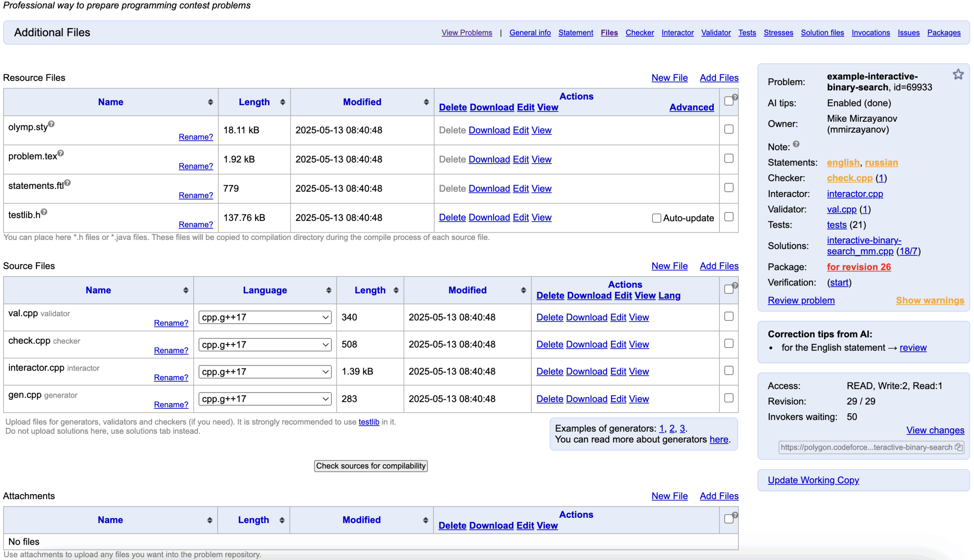The height and width of the screenshot is (560, 974).
Task: Sort resource files by Name
Action: tap(210, 102)
